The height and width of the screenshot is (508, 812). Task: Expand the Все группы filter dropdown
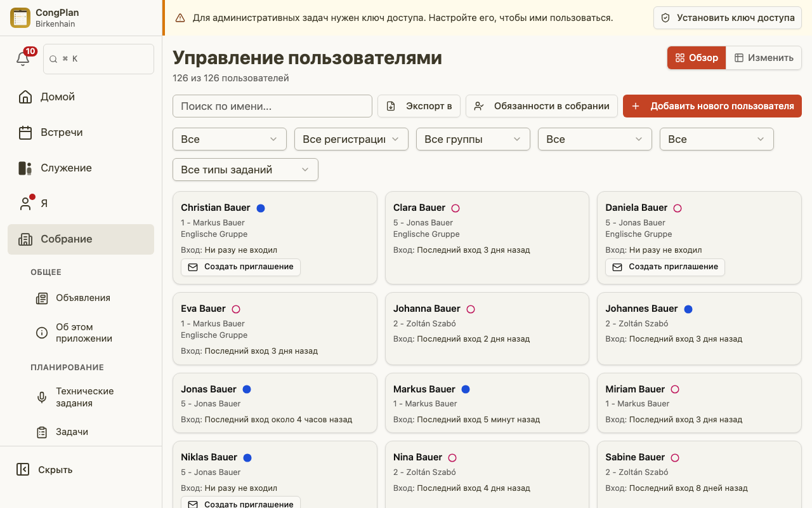coord(473,139)
